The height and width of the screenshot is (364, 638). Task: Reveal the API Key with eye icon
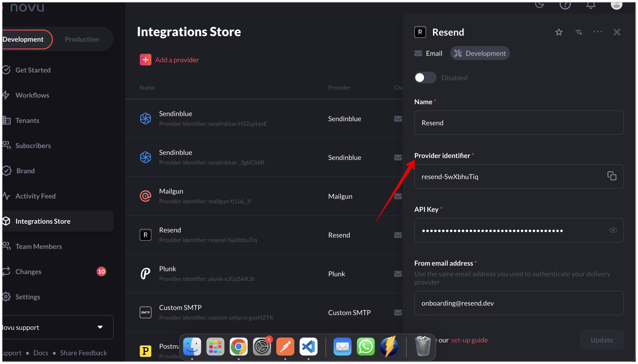pyautogui.click(x=613, y=230)
